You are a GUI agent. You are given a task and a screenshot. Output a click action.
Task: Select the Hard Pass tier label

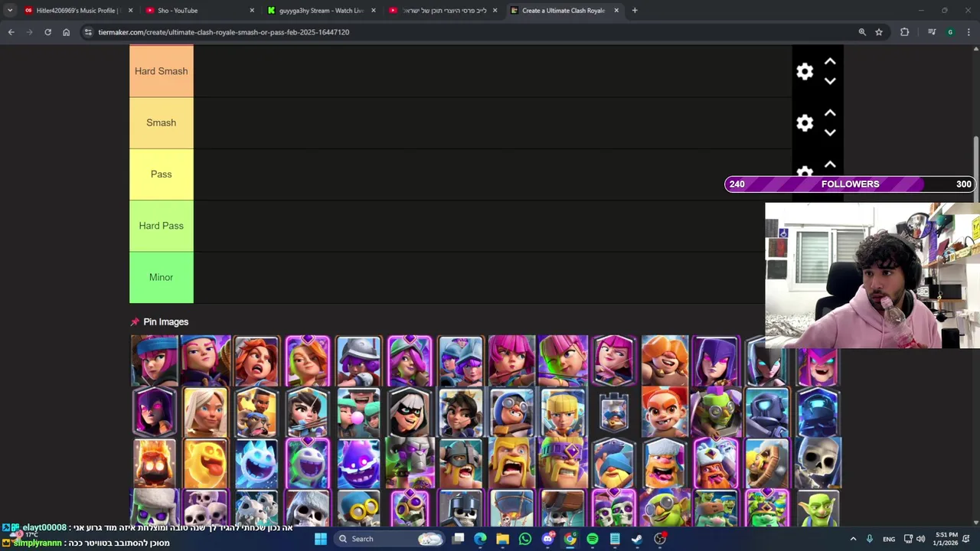pos(161,226)
